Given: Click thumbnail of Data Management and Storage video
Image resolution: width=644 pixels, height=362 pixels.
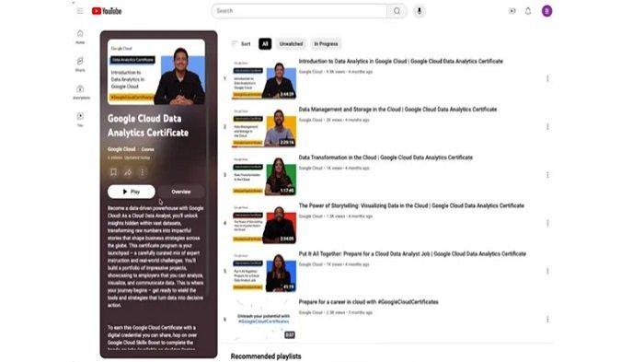Looking at the screenshot, I should tap(264, 127).
